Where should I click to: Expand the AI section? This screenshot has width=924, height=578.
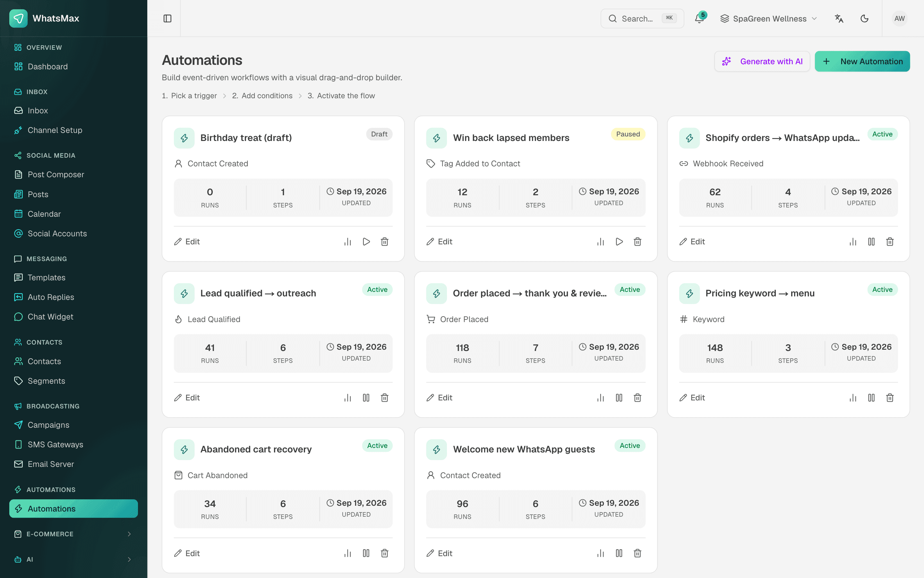(73, 559)
